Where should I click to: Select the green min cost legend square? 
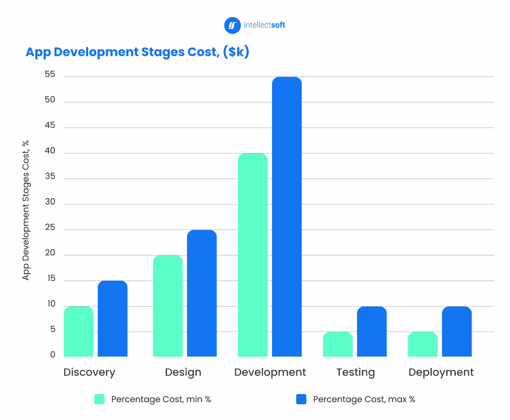(x=100, y=399)
